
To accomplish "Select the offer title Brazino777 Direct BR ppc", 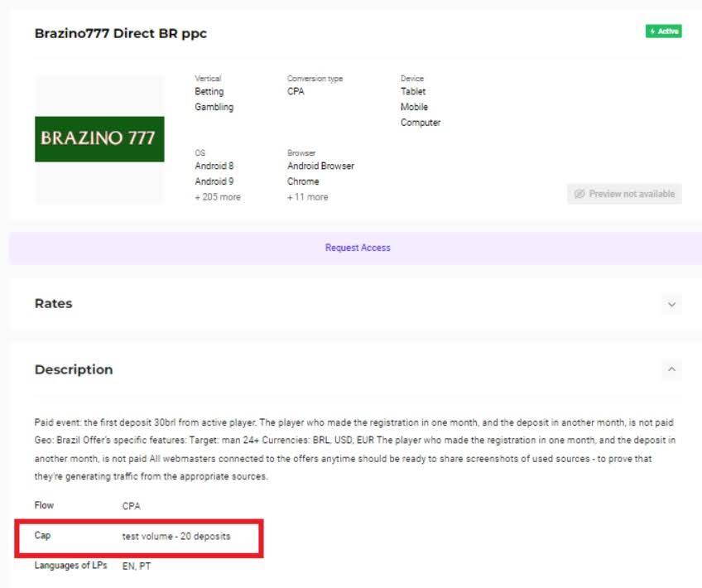I will point(121,34).
